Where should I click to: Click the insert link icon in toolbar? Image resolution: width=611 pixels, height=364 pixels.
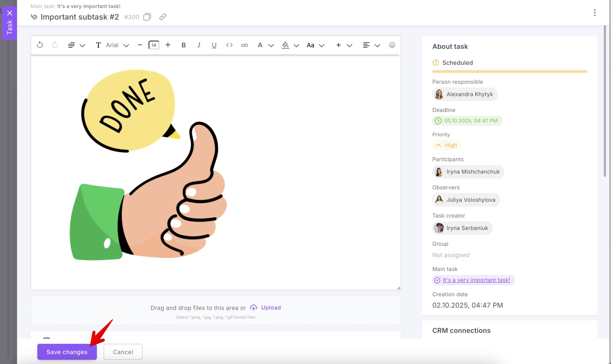click(245, 45)
